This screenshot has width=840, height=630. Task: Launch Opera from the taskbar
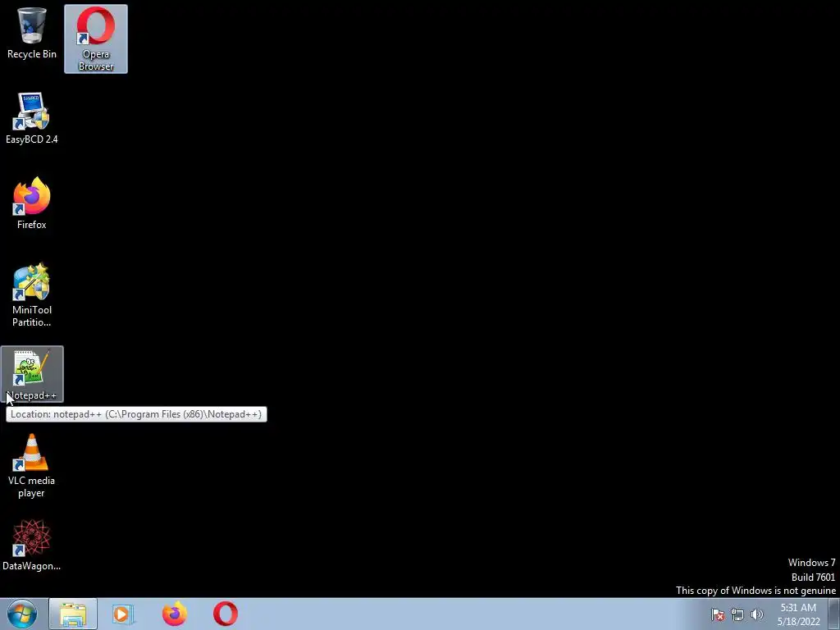[226, 614]
